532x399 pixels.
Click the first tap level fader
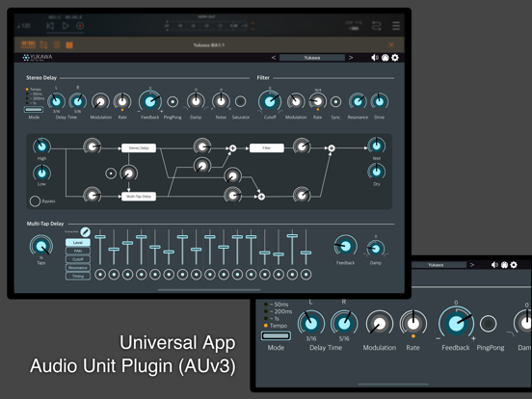[100, 237]
